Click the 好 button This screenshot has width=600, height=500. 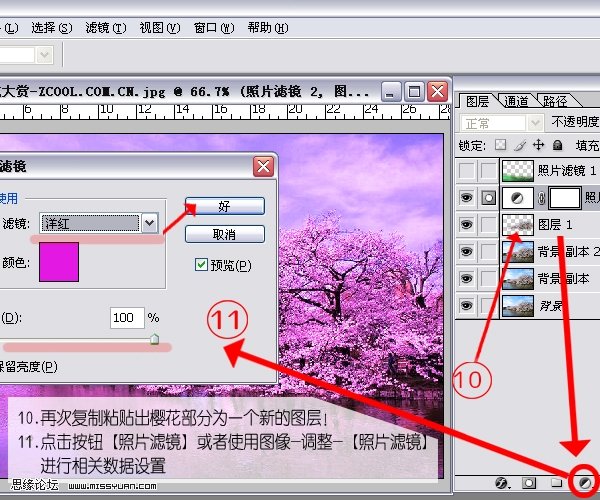point(225,206)
